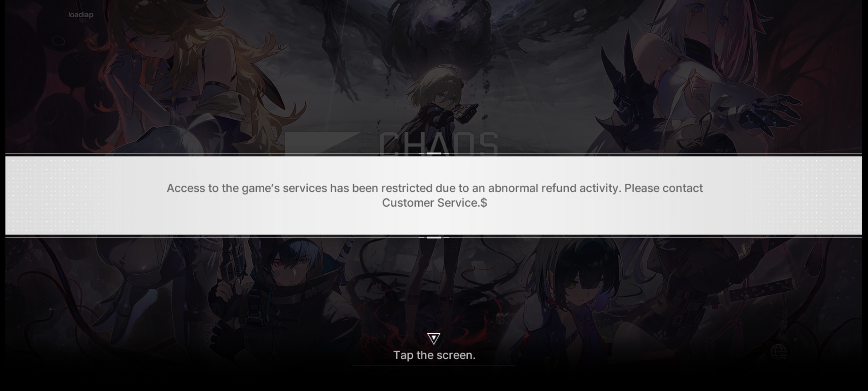The width and height of the screenshot is (868, 391).
Task: Click the banner's top center notch marker
Action: [434, 154]
